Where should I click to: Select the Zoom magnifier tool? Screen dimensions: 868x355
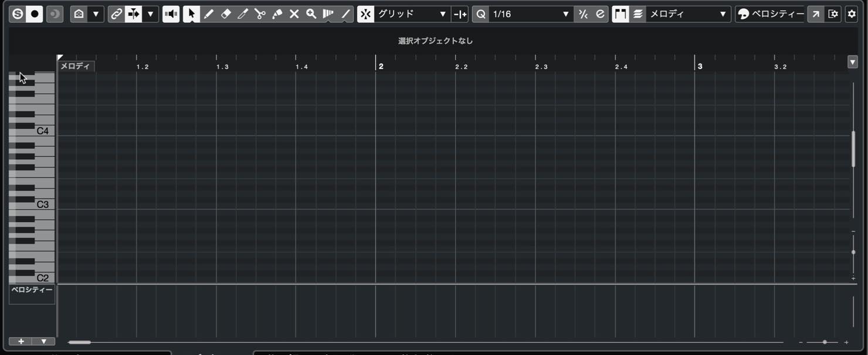pos(311,14)
